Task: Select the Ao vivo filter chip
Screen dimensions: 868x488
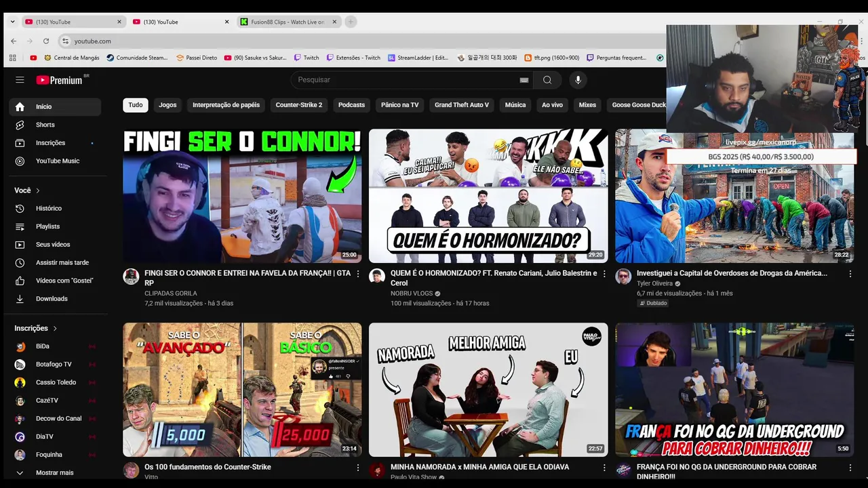Action: (552, 105)
